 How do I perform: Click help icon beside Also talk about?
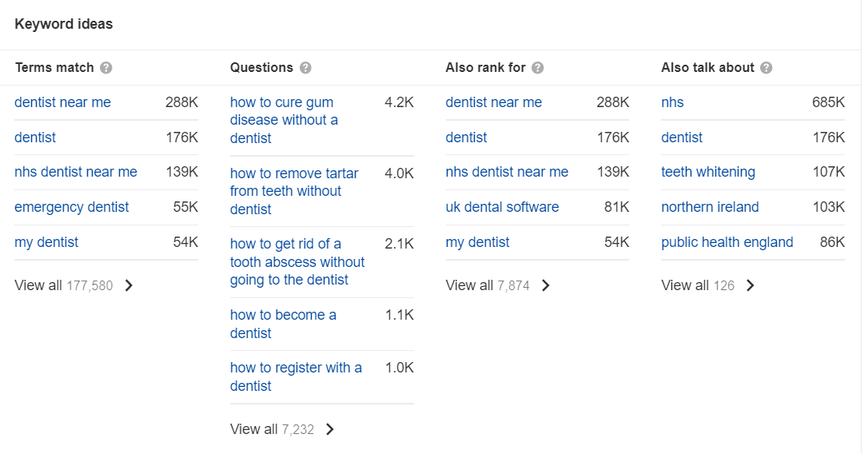tap(766, 68)
